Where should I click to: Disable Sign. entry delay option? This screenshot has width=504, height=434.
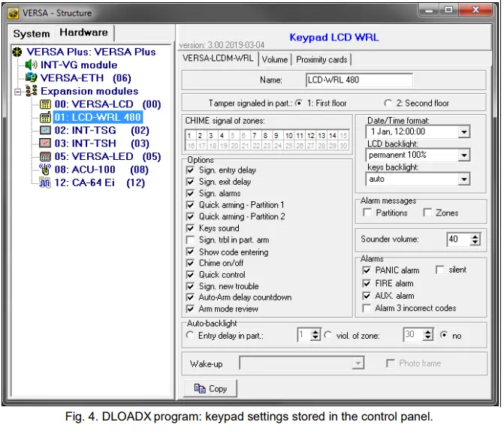[x=190, y=170]
